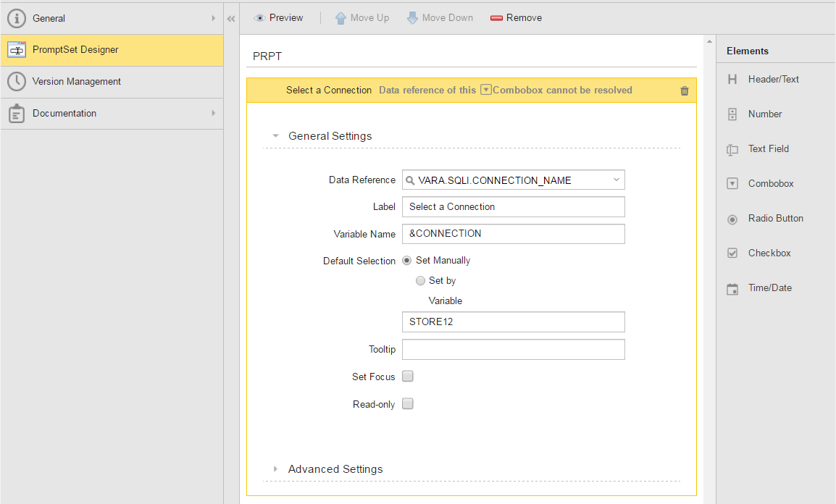Click the Remove button in the toolbar

coord(516,18)
